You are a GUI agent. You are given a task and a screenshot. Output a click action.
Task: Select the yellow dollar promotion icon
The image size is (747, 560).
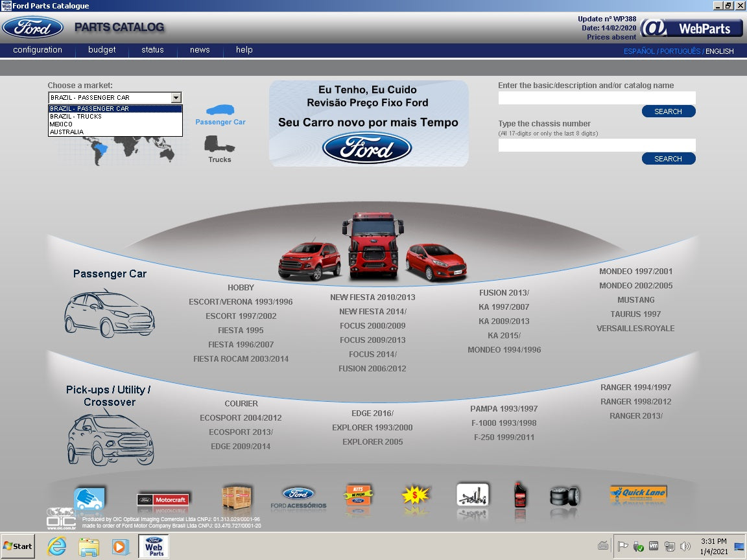415,496
